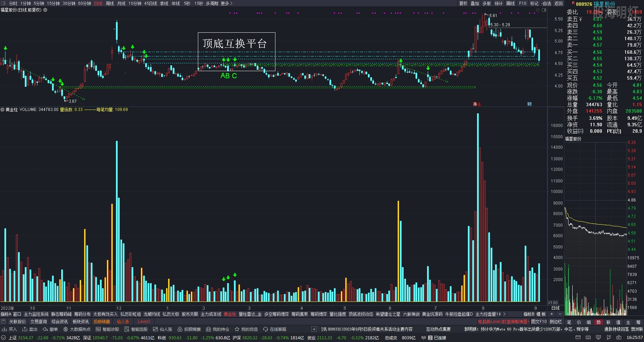Image resolution: width=644 pixels, height=342 pixels.
Task: Toggle 侧边栏 sidebar button
Action: [x=556, y=322]
